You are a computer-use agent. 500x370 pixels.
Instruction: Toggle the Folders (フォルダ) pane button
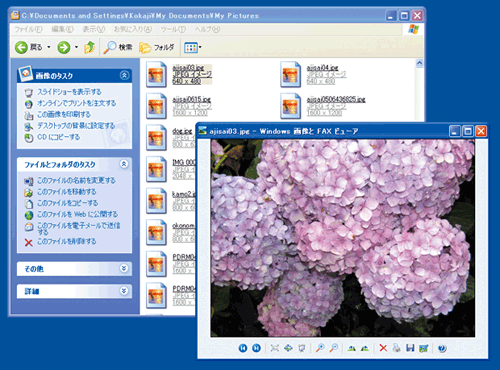coord(156,47)
